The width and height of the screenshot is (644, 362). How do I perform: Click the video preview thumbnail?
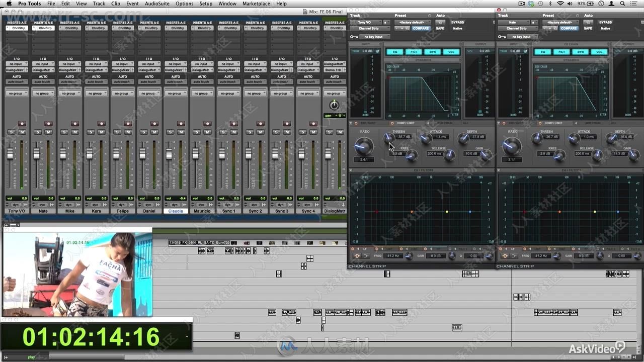(x=77, y=275)
